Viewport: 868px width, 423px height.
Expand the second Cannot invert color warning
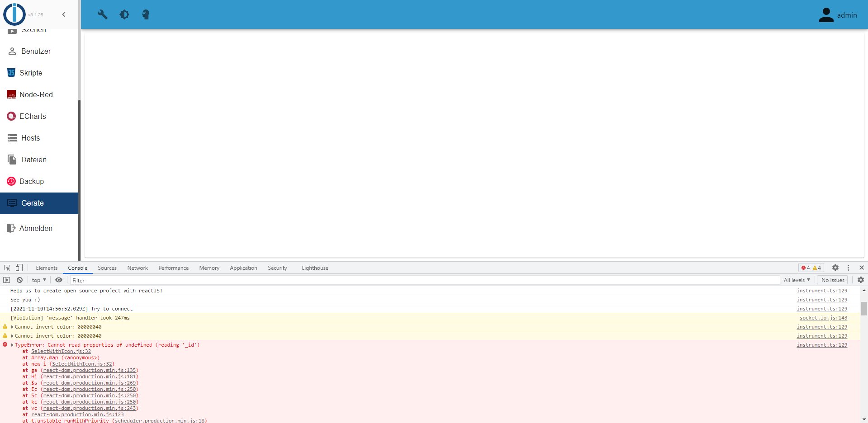click(x=12, y=336)
